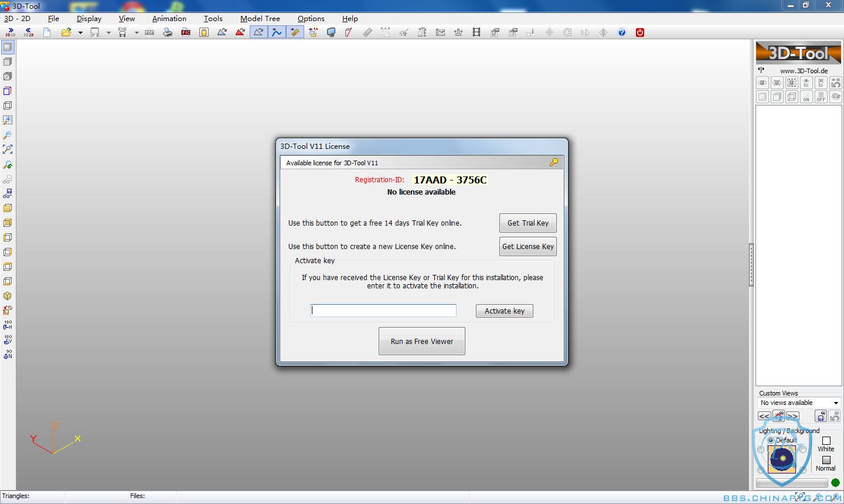
Task: Click the undo visibility arrow icon
Action: (x=836, y=83)
